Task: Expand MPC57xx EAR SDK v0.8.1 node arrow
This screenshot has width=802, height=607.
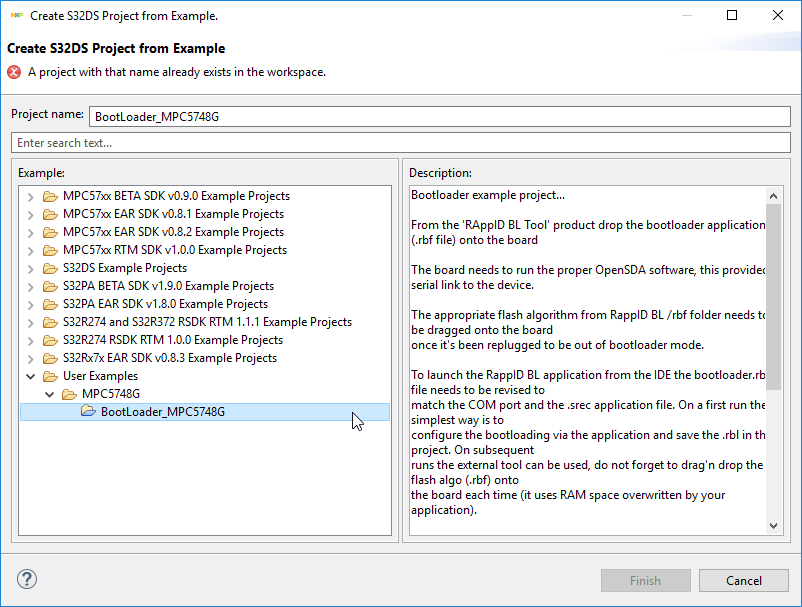Action: pos(31,215)
